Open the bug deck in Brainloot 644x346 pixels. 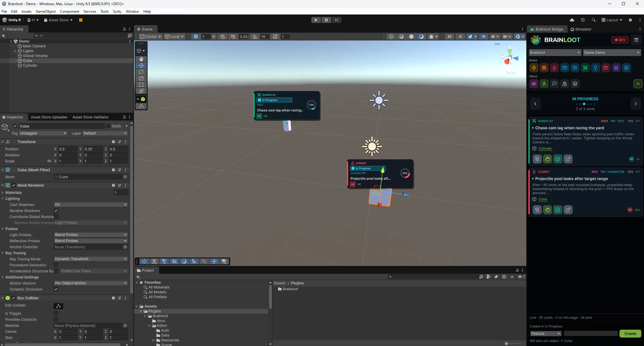[x=544, y=68]
